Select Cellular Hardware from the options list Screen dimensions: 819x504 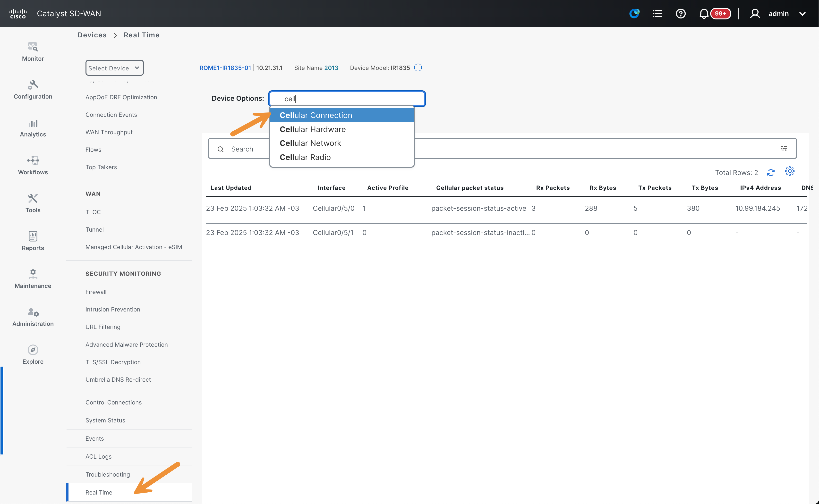[342, 129]
